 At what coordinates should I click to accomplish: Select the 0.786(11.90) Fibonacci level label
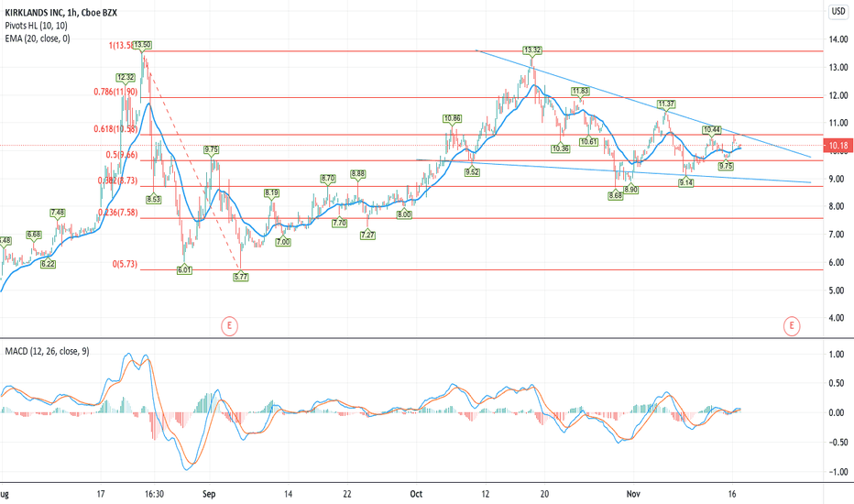(x=115, y=92)
